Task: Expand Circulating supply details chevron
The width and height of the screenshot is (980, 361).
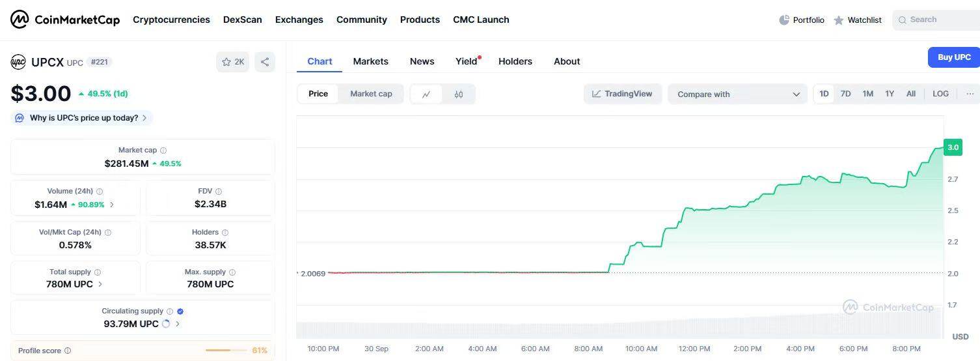Action: (x=178, y=324)
